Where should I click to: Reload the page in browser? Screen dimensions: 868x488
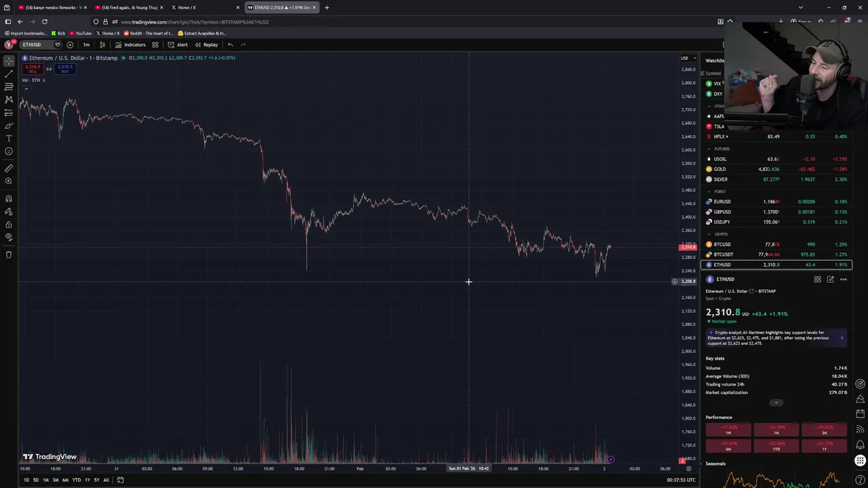coord(45,22)
